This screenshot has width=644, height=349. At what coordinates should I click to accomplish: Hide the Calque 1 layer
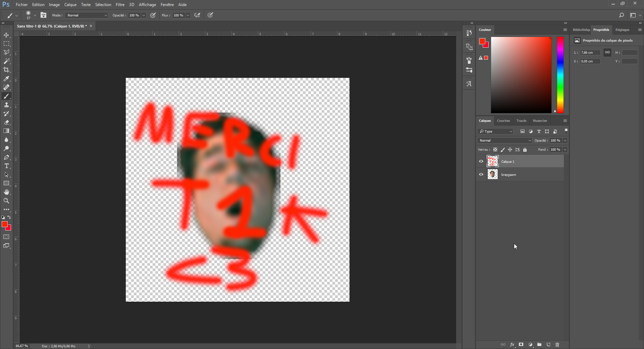point(481,161)
